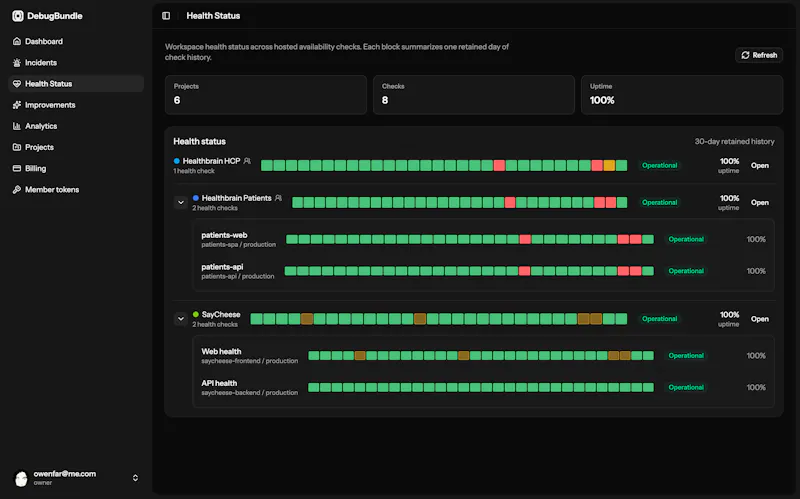Viewport: 800px width, 499px height.
Task: Click the Projects count card
Action: coord(266,95)
